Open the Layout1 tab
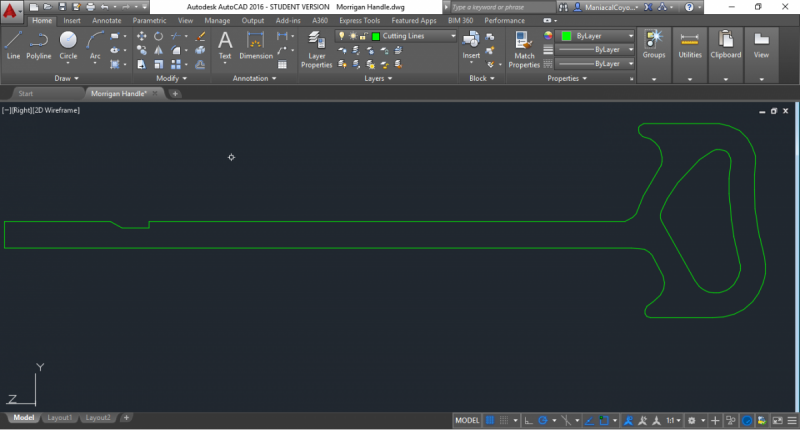The width and height of the screenshot is (800, 430). point(60,417)
